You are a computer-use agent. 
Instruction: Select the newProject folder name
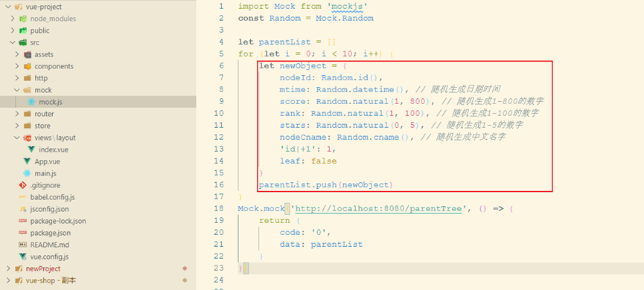pos(43,268)
